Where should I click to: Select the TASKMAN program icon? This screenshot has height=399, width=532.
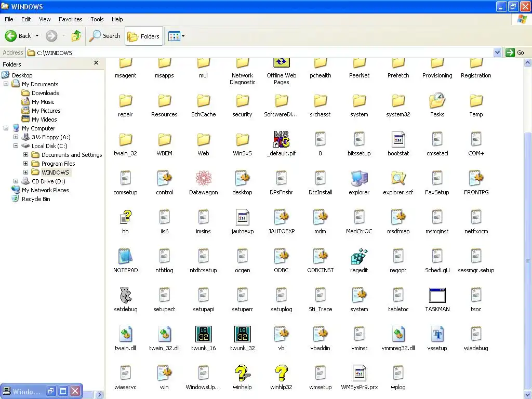[x=437, y=295]
